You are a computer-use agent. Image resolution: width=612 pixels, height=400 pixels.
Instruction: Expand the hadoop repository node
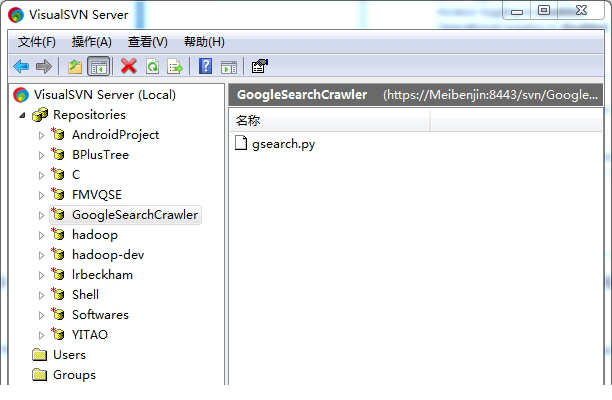pyautogui.click(x=41, y=235)
